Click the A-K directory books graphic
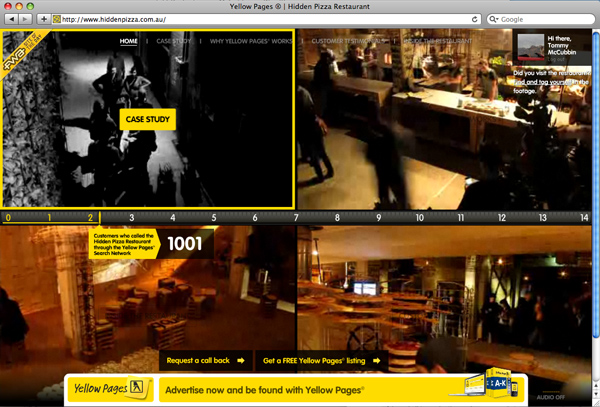This screenshot has height=407, width=600. click(x=498, y=383)
